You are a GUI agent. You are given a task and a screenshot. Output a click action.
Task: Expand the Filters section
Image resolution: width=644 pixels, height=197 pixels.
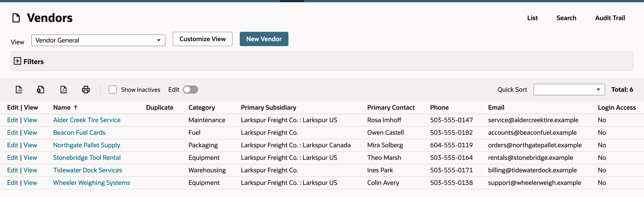pyautogui.click(x=17, y=61)
